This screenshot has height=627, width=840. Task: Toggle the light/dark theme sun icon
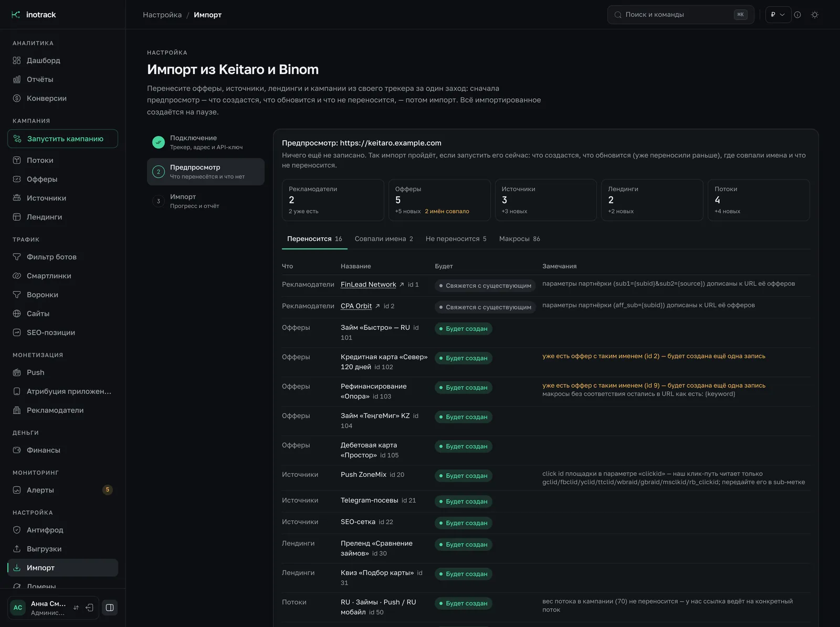[x=815, y=15]
